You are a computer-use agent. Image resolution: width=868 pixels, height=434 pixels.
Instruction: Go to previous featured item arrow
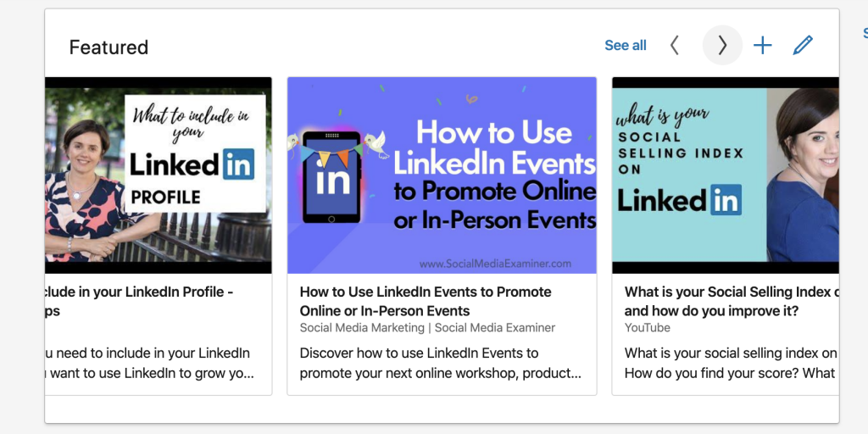coord(675,46)
